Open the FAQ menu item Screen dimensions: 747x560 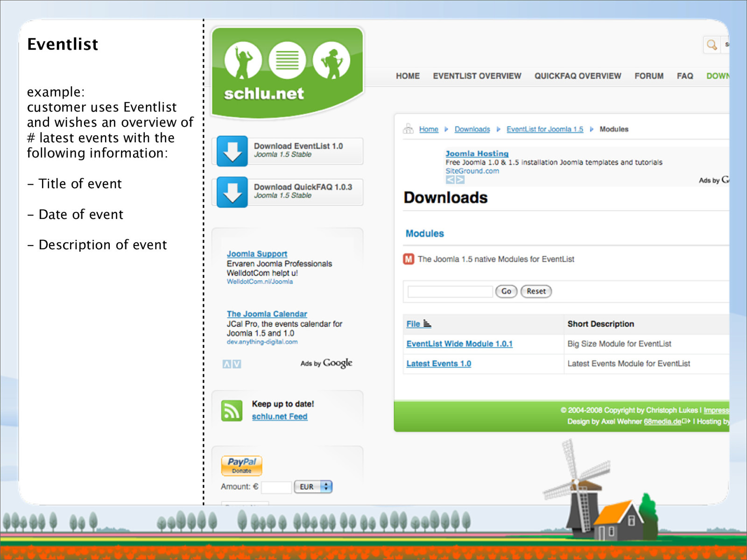685,76
